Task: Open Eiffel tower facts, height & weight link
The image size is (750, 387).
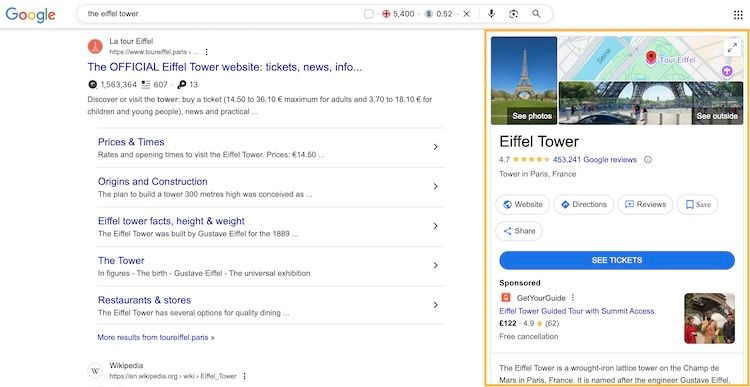Action: tap(171, 221)
